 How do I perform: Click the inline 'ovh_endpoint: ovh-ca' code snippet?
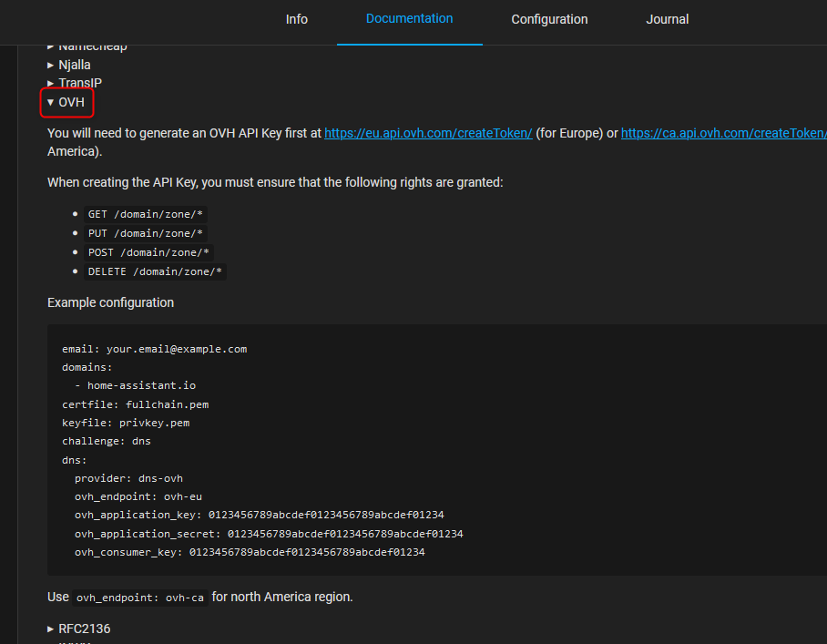tap(139, 598)
